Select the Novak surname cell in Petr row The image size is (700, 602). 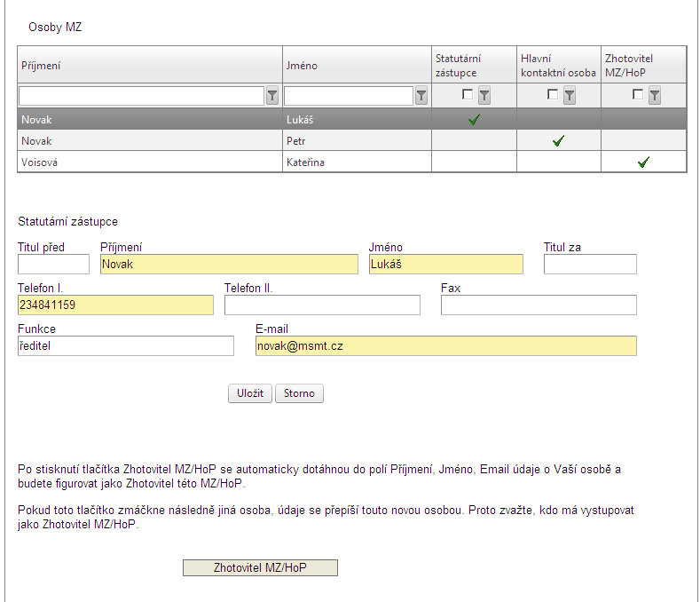(150, 141)
